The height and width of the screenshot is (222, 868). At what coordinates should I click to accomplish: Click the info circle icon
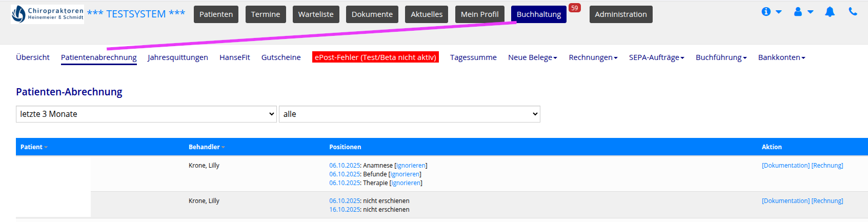[x=766, y=12]
